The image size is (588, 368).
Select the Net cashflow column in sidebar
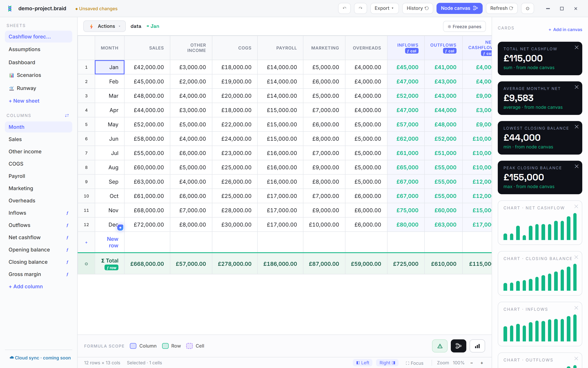point(38,237)
